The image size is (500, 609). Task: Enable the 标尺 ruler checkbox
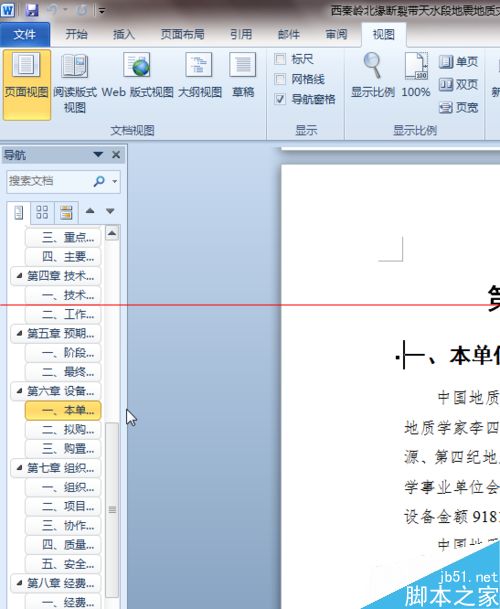point(280,59)
